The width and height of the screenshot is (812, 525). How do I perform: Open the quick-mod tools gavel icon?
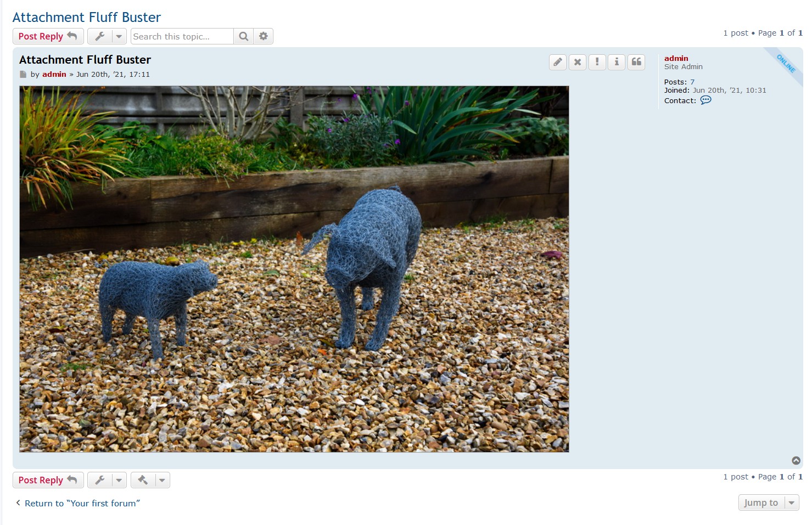pyautogui.click(x=143, y=480)
